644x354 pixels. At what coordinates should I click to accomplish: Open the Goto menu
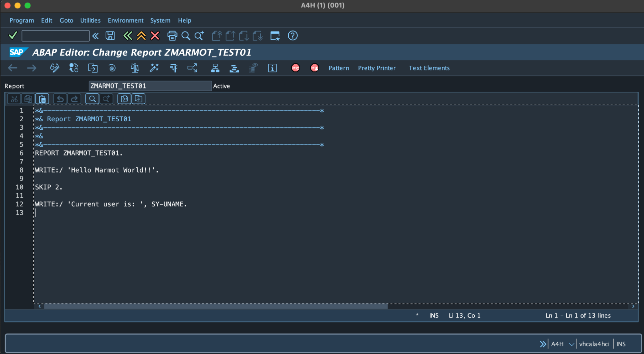click(x=66, y=20)
